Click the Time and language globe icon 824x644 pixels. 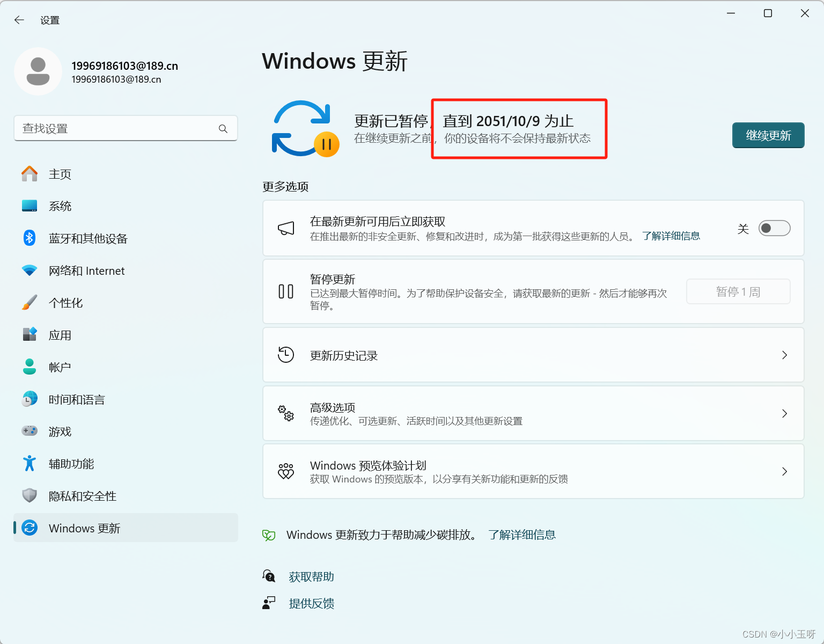[30, 399]
